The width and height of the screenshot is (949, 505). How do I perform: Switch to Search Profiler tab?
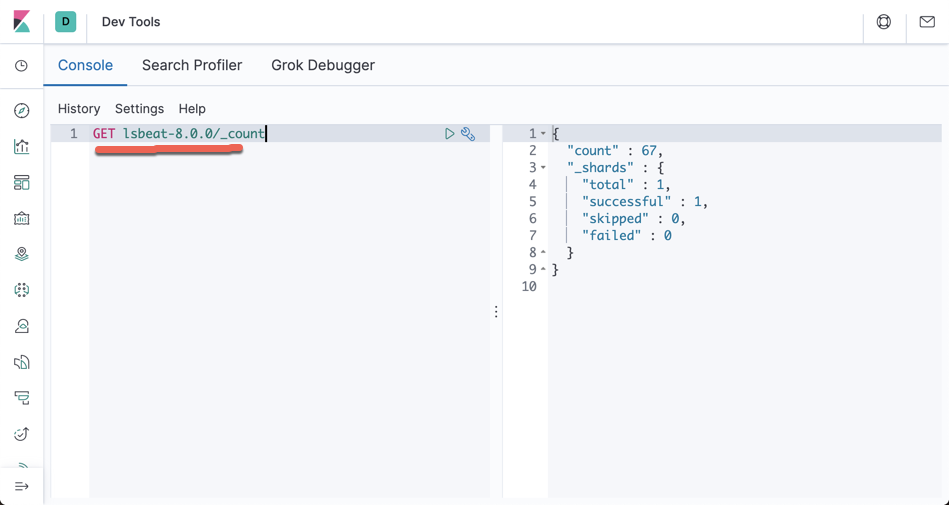click(x=192, y=65)
